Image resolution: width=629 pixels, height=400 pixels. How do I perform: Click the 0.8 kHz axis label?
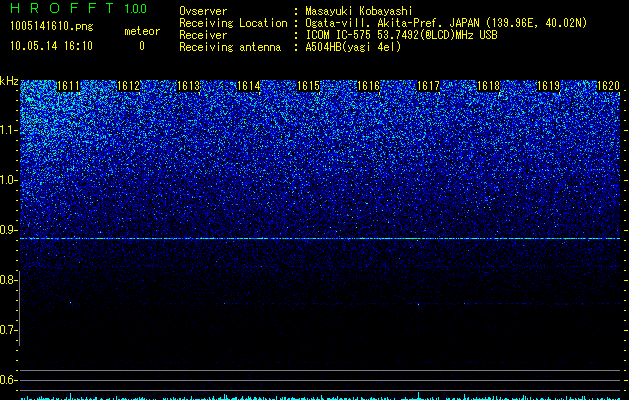[9, 280]
